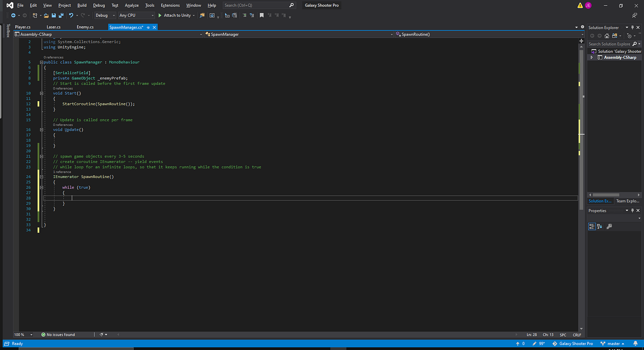644x350 pixels.
Task: Click the Attach to Unity start button
Action: tap(174, 15)
